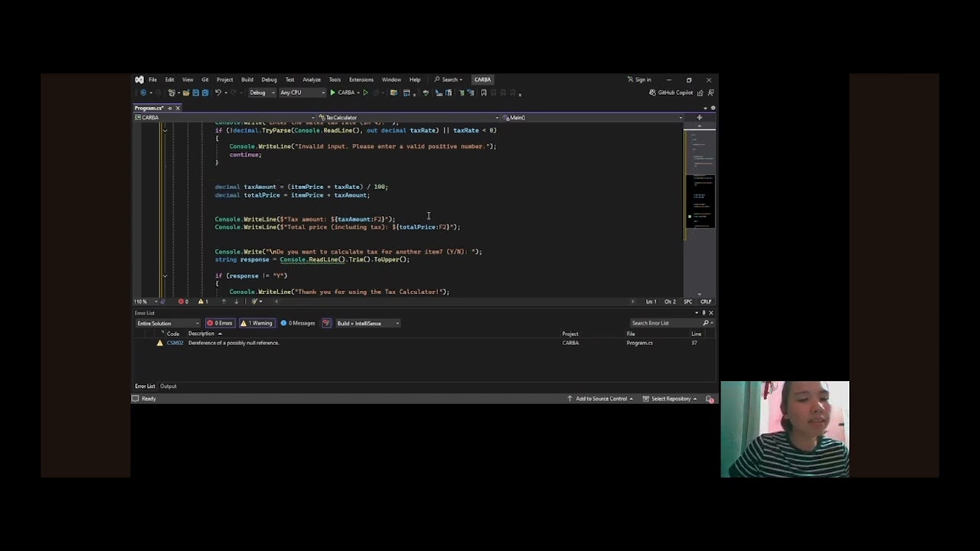
Task: Open the Entire Solution scope dropdown
Action: pos(168,323)
